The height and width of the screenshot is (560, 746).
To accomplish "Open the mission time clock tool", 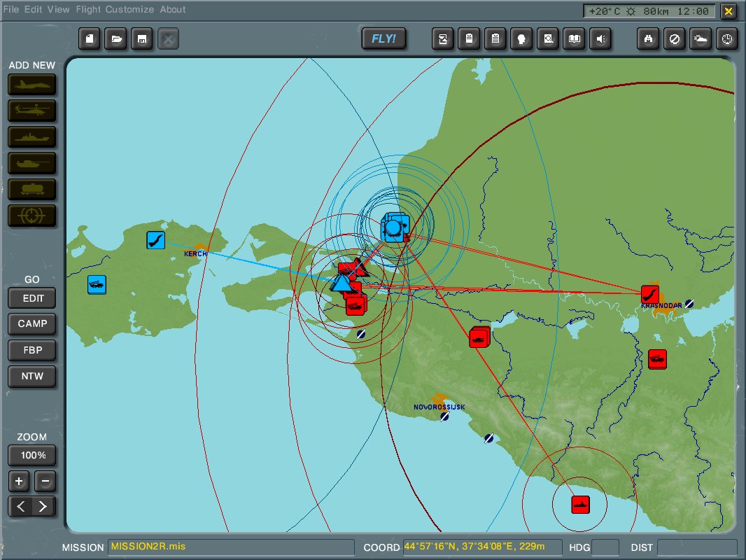I will click(x=726, y=39).
